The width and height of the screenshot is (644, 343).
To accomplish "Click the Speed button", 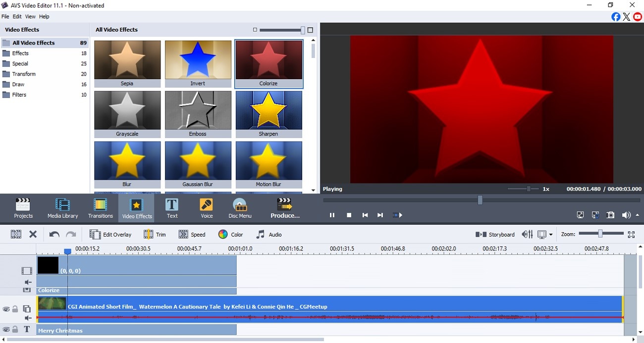I will coord(192,235).
